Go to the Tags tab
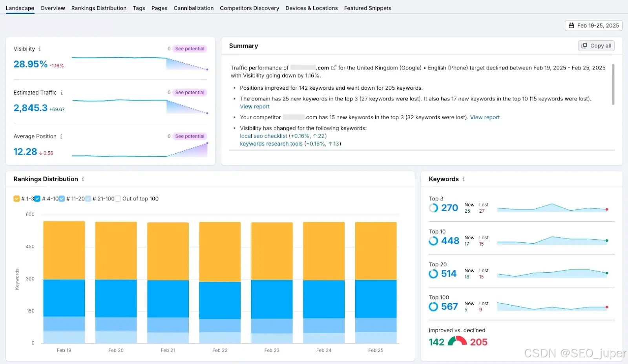The height and width of the screenshot is (364, 628). [139, 8]
